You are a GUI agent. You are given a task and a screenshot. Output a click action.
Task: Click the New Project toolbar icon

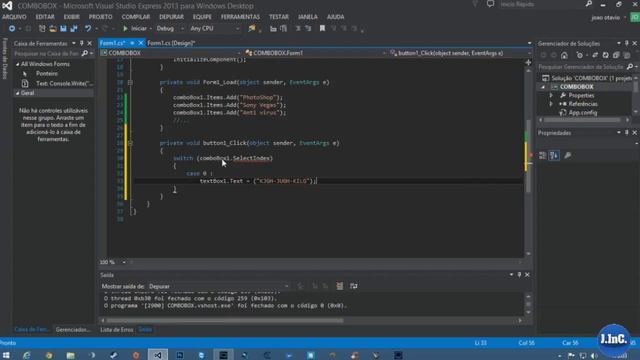(x=42, y=29)
